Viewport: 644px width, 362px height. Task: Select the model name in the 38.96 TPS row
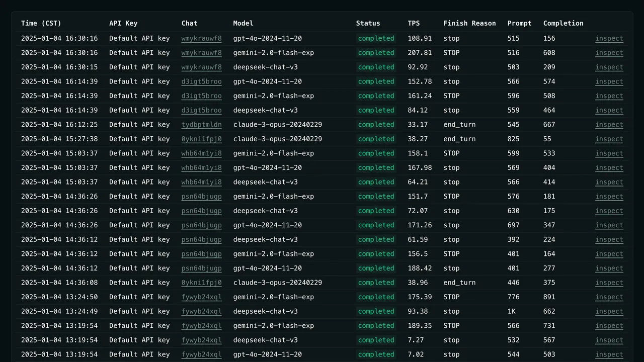coord(278,283)
